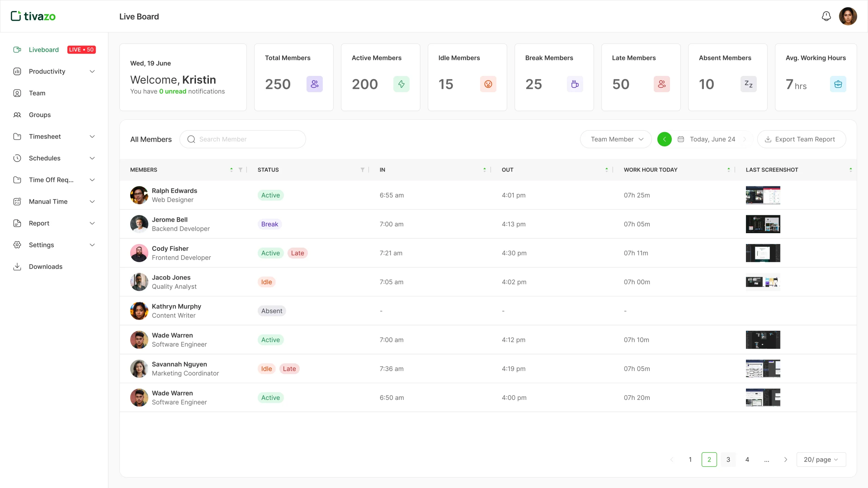The width and height of the screenshot is (868, 488).
Task: Click the Total Members people icon
Action: coord(314,84)
